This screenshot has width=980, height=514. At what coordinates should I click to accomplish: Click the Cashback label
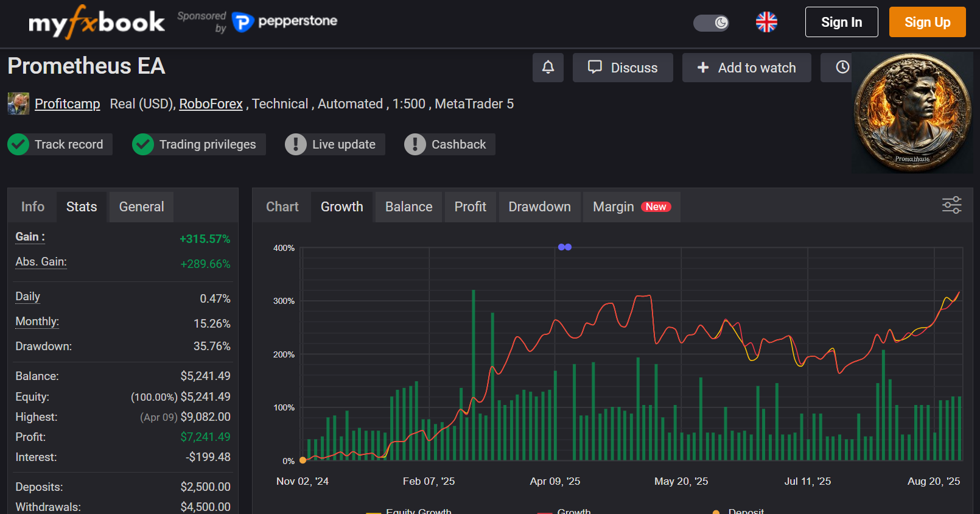(x=459, y=144)
